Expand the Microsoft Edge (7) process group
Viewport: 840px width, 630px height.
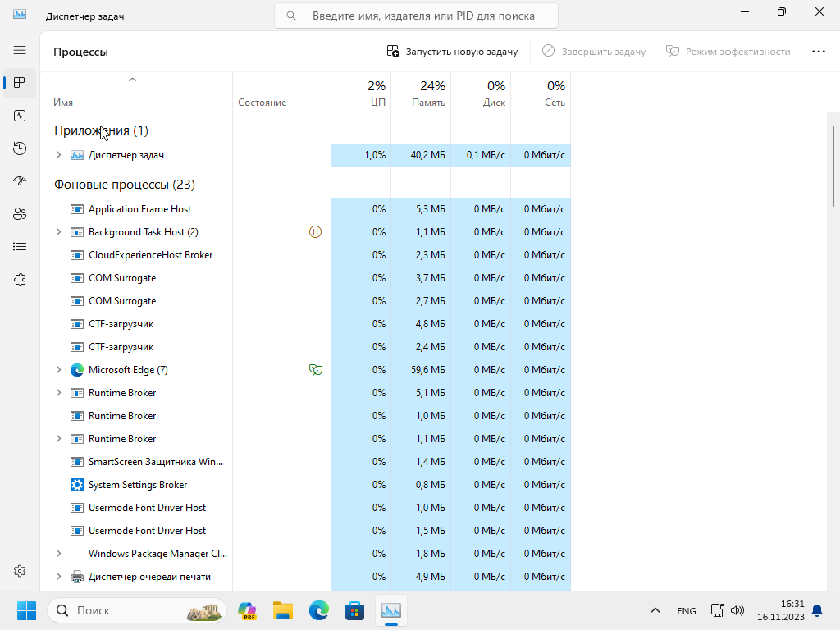[x=58, y=370]
